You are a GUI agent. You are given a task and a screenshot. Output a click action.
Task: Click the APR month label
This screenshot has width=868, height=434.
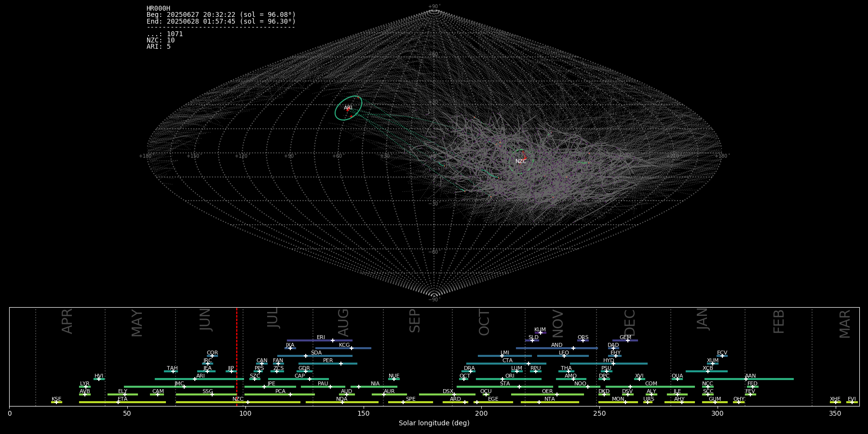tap(68, 321)
